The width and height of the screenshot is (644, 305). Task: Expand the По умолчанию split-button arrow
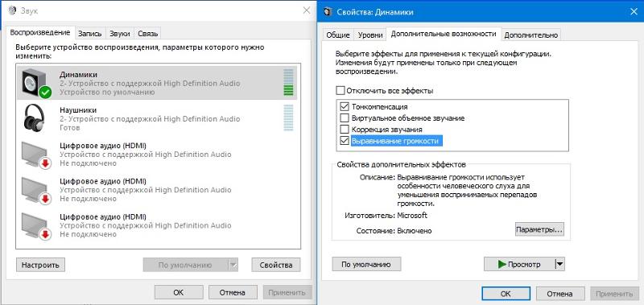tap(233, 265)
